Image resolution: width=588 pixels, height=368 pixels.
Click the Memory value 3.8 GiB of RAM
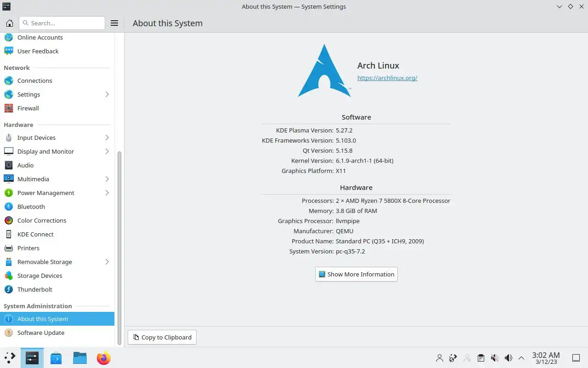point(356,211)
